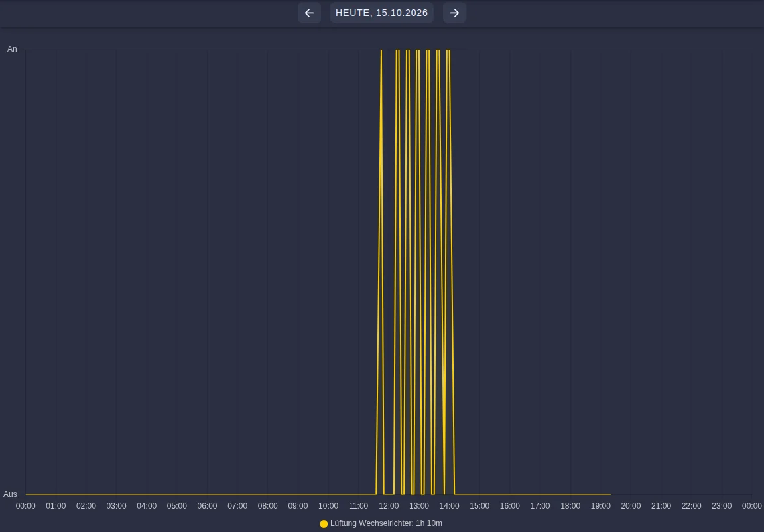Select the 21:00 time axis label
764x532 pixels.
(661, 506)
